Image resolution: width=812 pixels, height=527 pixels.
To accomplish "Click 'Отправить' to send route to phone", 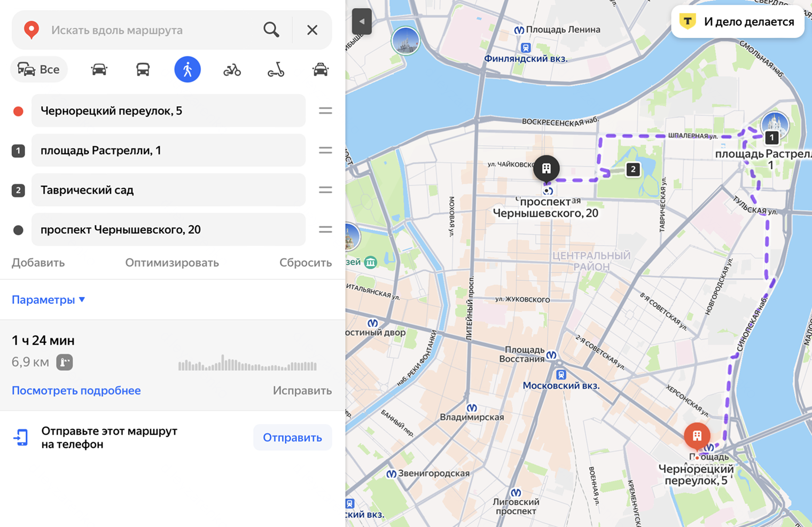I will pos(292,437).
